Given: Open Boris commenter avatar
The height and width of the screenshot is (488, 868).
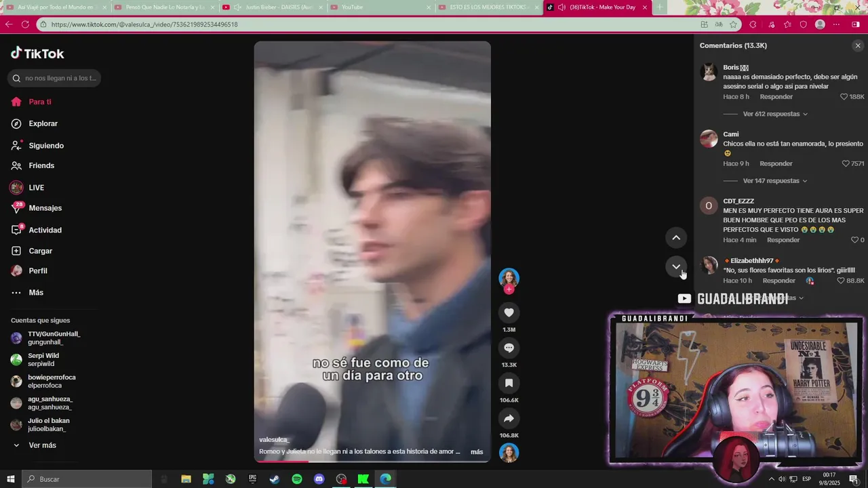Looking at the screenshot, I should tap(709, 72).
